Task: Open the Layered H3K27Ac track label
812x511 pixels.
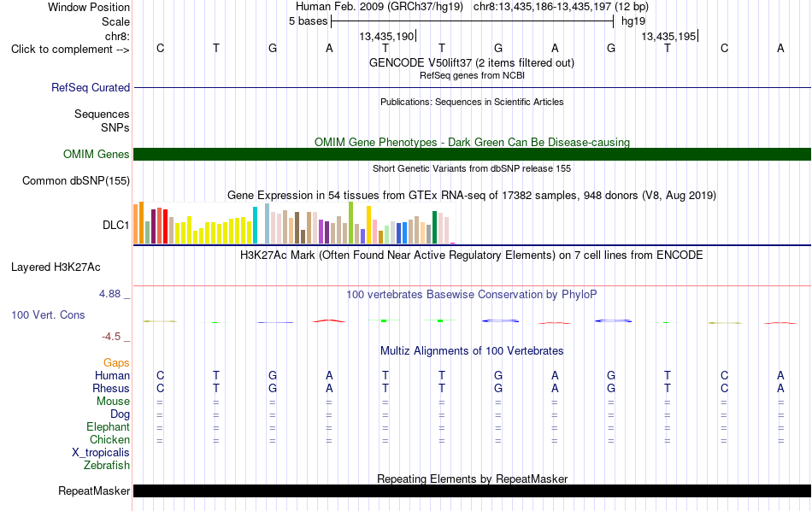Action: coord(56,267)
